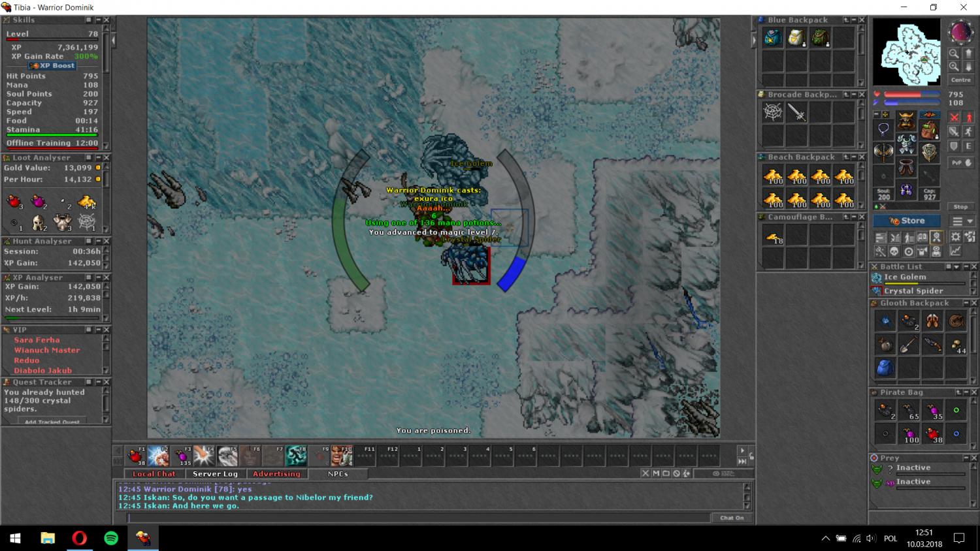980x551 pixels.
Task: Click the chat input field
Action: click(418, 518)
